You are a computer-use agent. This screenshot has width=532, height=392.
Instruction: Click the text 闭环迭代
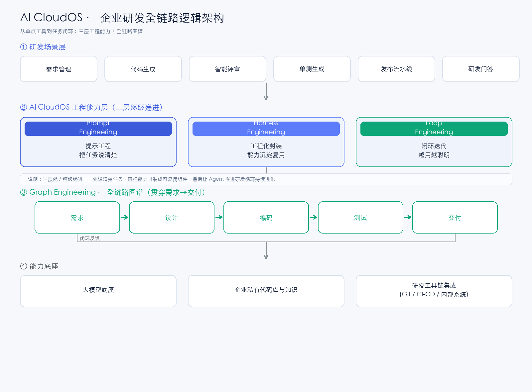point(434,146)
